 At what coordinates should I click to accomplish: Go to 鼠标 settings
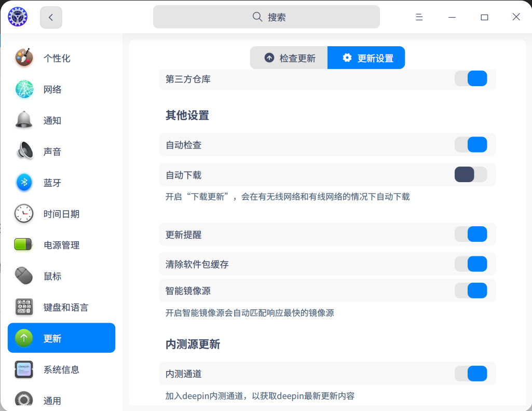(x=61, y=276)
